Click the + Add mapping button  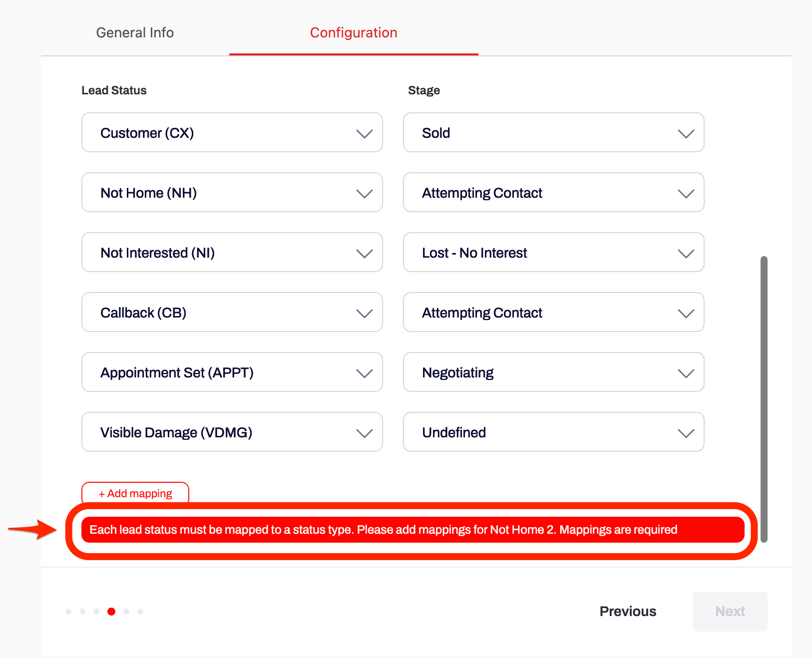click(135, 493)
